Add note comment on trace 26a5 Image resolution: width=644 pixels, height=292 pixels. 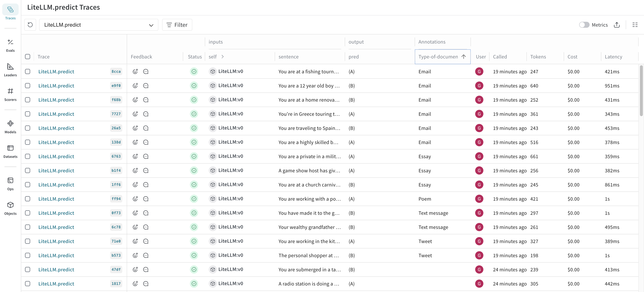point(146,128)
